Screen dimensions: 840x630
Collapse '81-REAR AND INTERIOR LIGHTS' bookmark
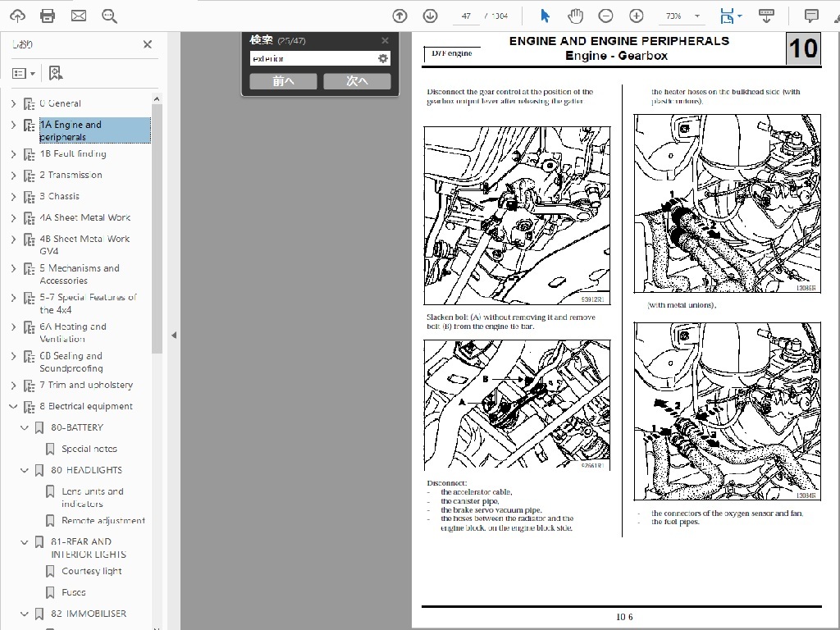point(24,542)
